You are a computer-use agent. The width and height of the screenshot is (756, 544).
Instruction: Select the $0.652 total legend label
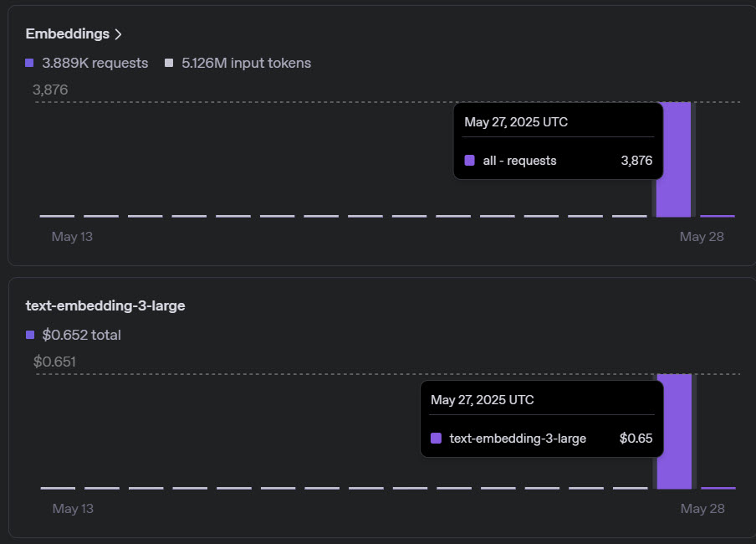click(81, 335)
